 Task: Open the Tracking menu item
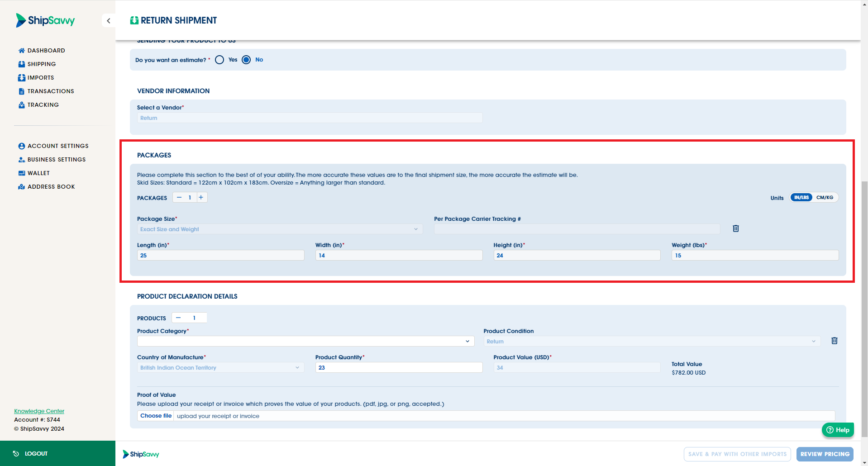coord(38,105)
